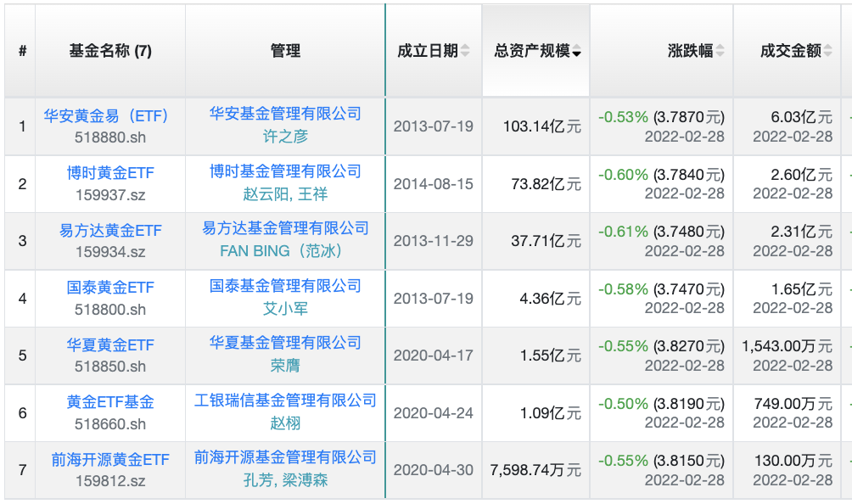The height and width of the screenshot is (504, 852).
Task: Select asset size 73.82亿元
Action: 547,184
